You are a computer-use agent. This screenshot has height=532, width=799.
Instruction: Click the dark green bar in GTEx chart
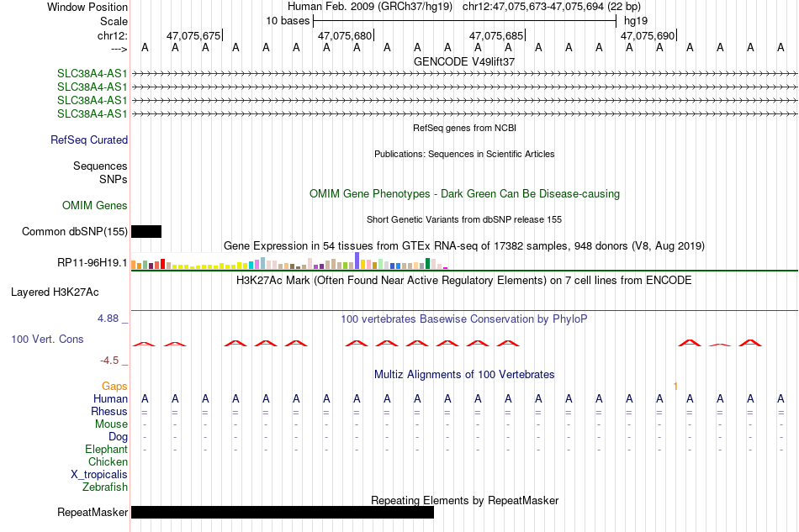(x=427, y=264)
